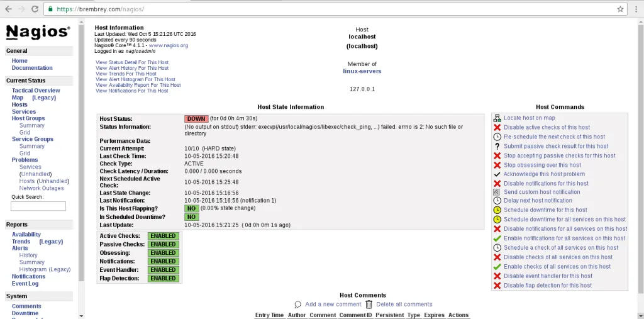View Availability Report For This Host

[138, 85]
